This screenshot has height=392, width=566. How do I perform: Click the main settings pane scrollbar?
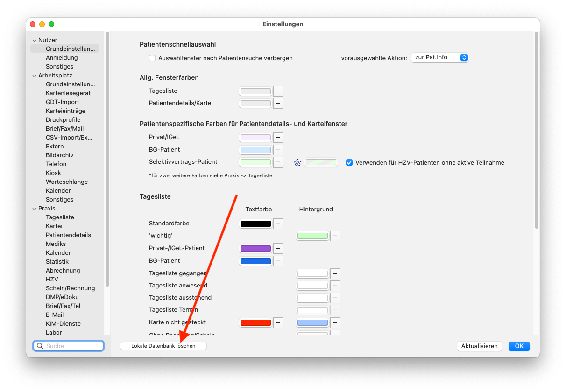coord(537,130)
